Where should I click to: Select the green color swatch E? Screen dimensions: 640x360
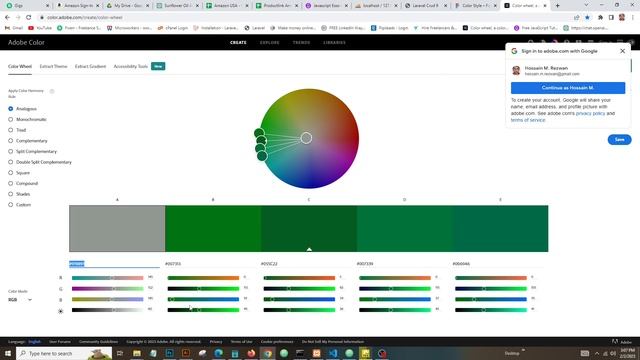(500, 229)
